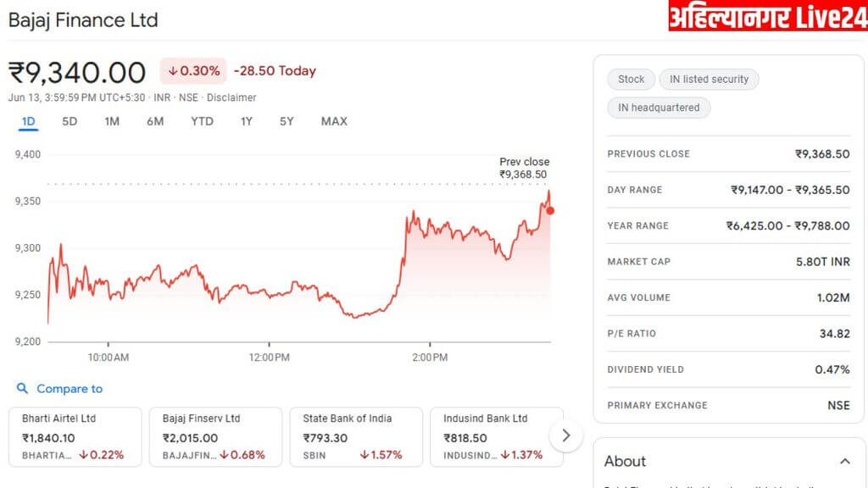Click the Compare to search icon
This screenshot has height=488, width=868.
[22, 389]
